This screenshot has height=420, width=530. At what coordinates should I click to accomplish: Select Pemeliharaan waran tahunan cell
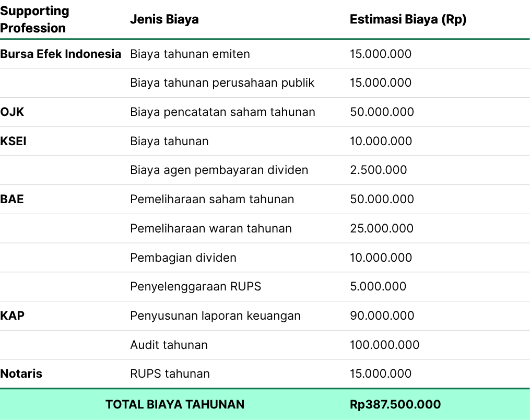point(210,228)
